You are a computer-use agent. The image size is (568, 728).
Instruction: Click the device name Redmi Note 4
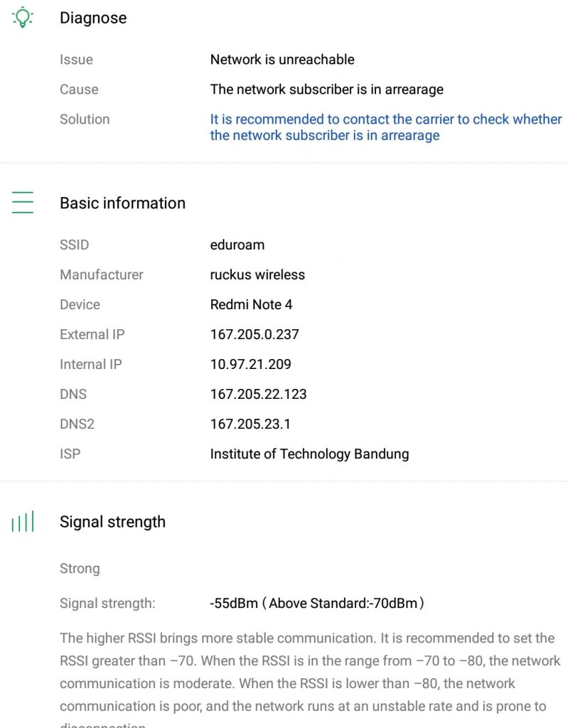click(x=251, y=304)
